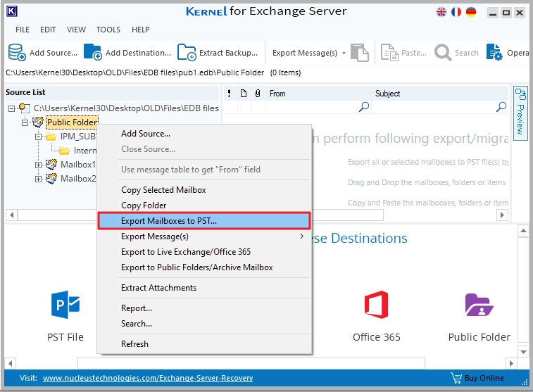533x392 pixels.
Task: Click the Buy Online cart icon
Action: [456, 378]
